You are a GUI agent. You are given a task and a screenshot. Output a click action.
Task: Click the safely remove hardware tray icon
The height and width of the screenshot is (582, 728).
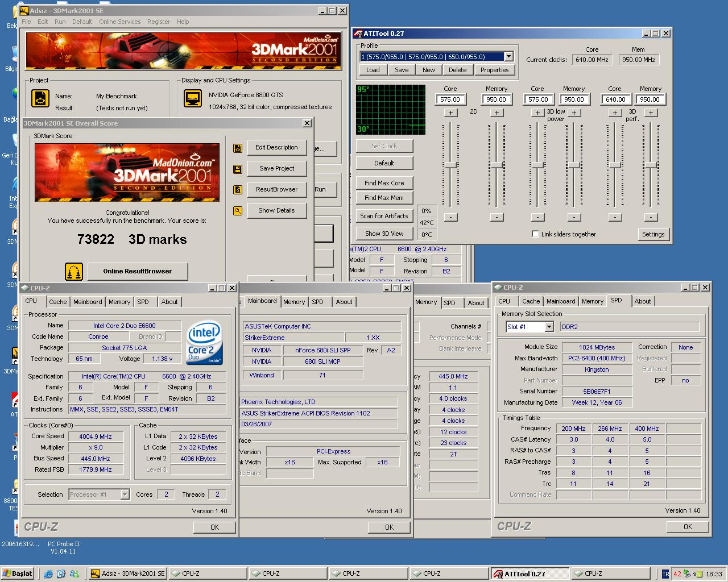pos(687,574)
